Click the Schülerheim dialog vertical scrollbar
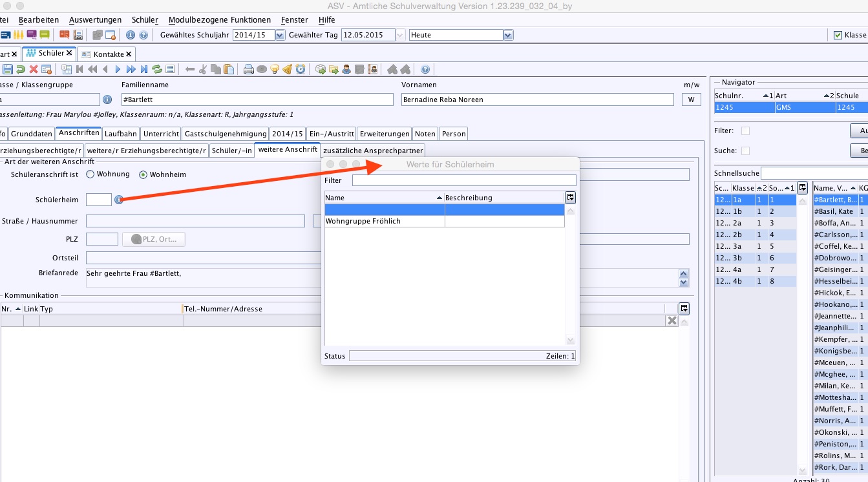Screen dimensions: 868x482 click(x=570, y=274)
